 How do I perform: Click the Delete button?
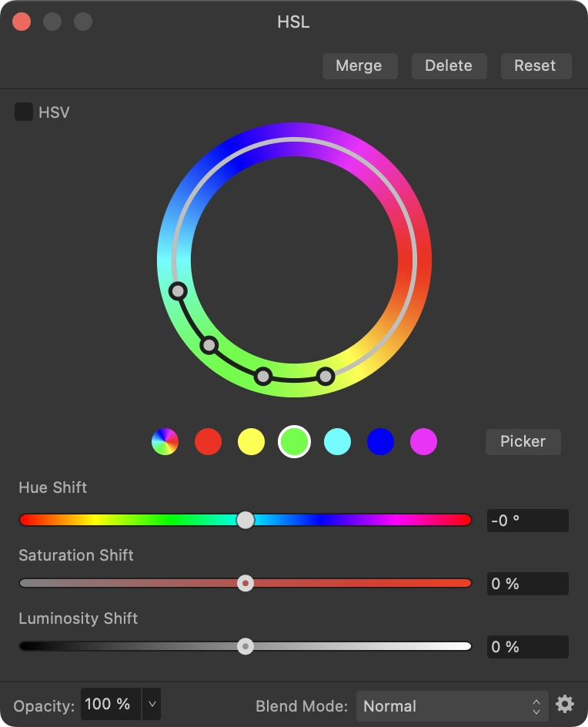coord(449,65)
